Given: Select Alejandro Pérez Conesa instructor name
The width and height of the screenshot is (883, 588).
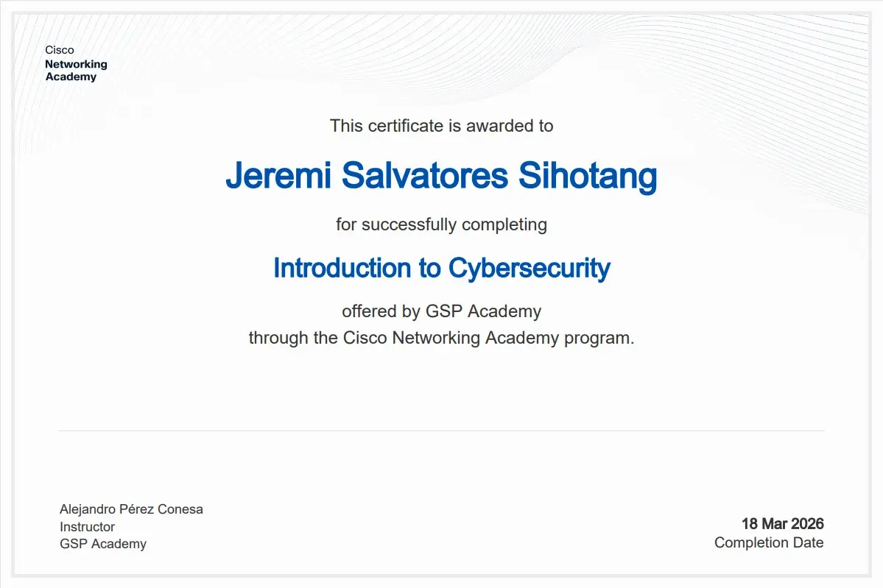Looking at the screenshot, I should point(131,509).
